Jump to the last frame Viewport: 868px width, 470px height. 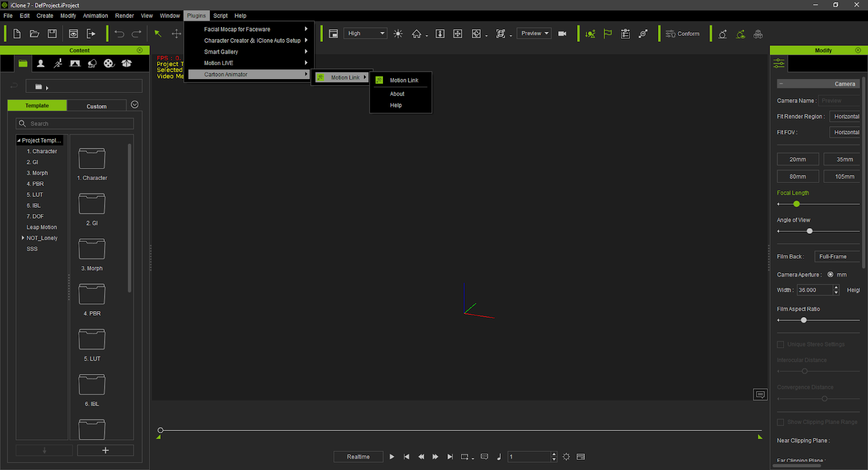point(450,457)
